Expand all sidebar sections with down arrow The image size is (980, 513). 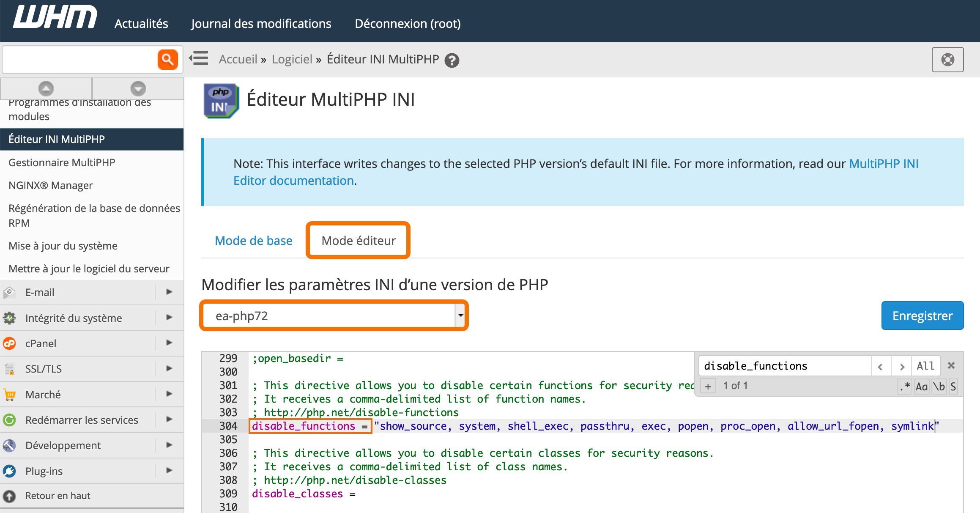click(138, 88)
